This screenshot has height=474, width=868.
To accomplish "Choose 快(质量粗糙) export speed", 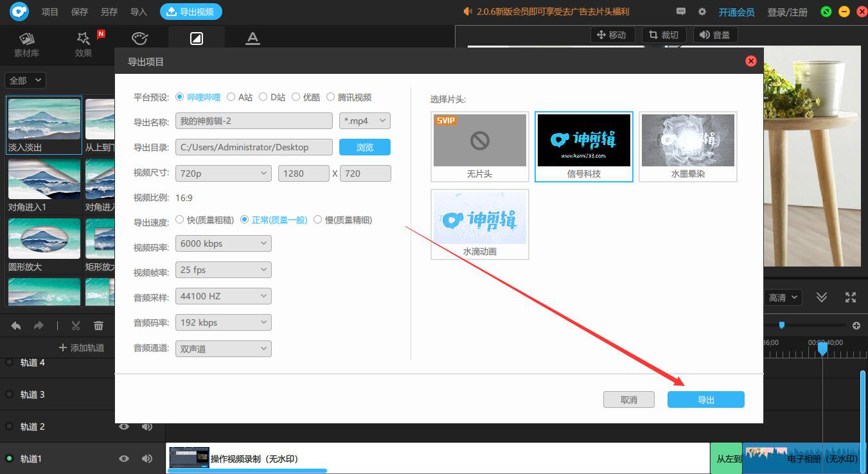I will [x=204, y=220].
